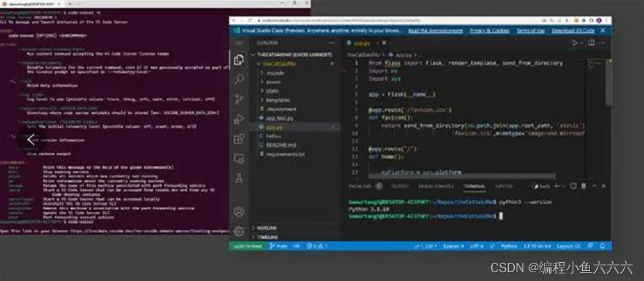Open the hamburger application menu
Viewport: 644px width, 281px height.
tap(239, 42)
